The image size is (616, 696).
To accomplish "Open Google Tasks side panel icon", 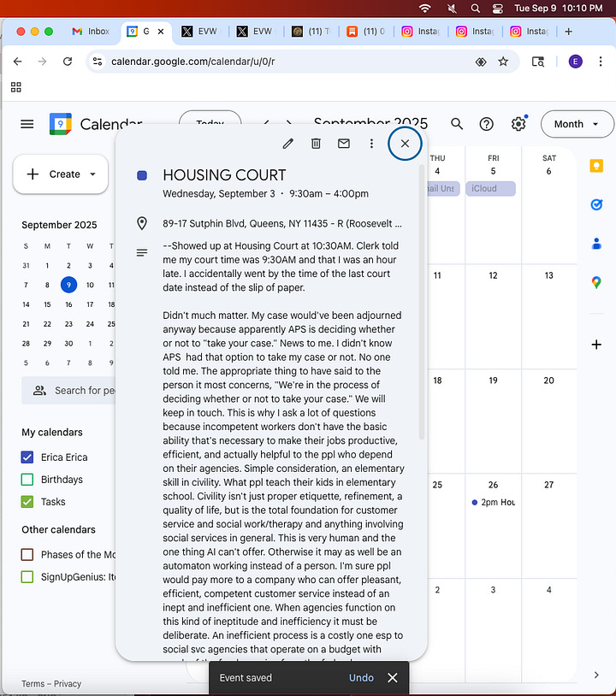I will point(596,204).
